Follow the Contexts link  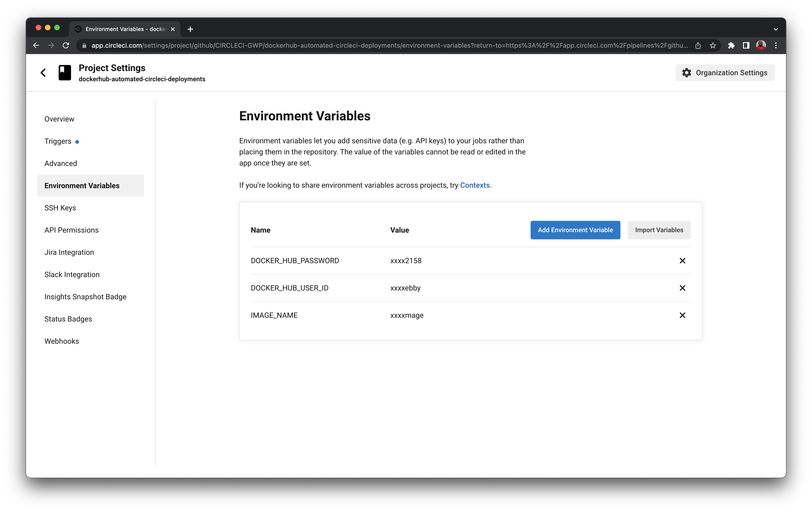[x=475, y=185]
